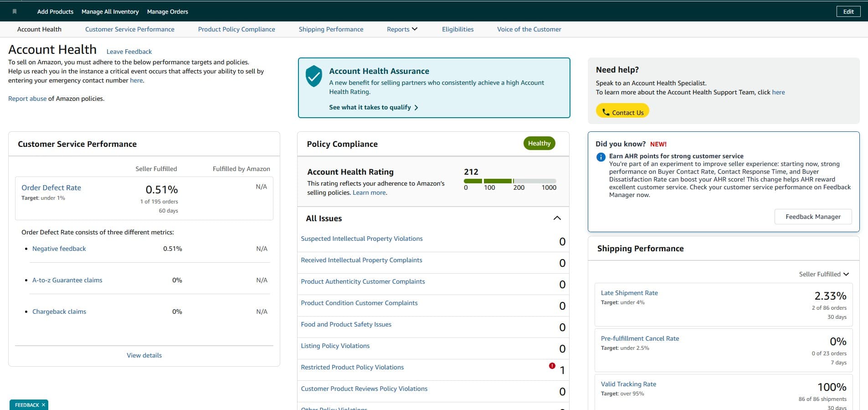Click the bookmark flag icon in top bar
The height and width of the screenshot is (410, 868).
(x=15, y=11)
